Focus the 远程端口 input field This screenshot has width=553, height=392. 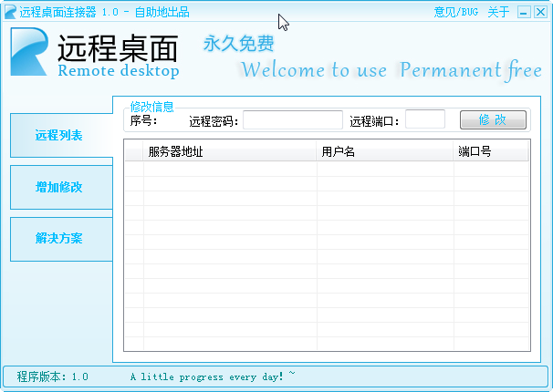coord(425,119)
